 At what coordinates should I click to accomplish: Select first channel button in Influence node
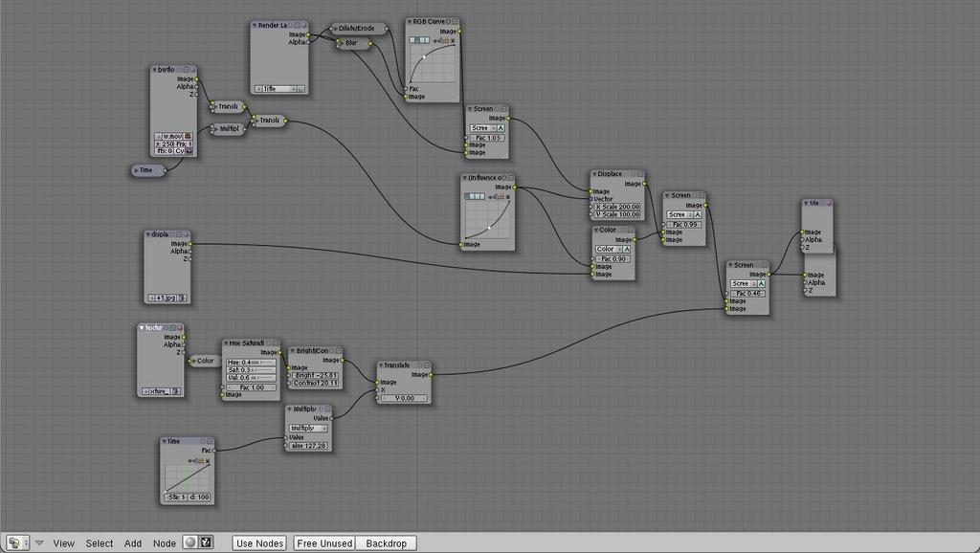[x=468, y=196]
